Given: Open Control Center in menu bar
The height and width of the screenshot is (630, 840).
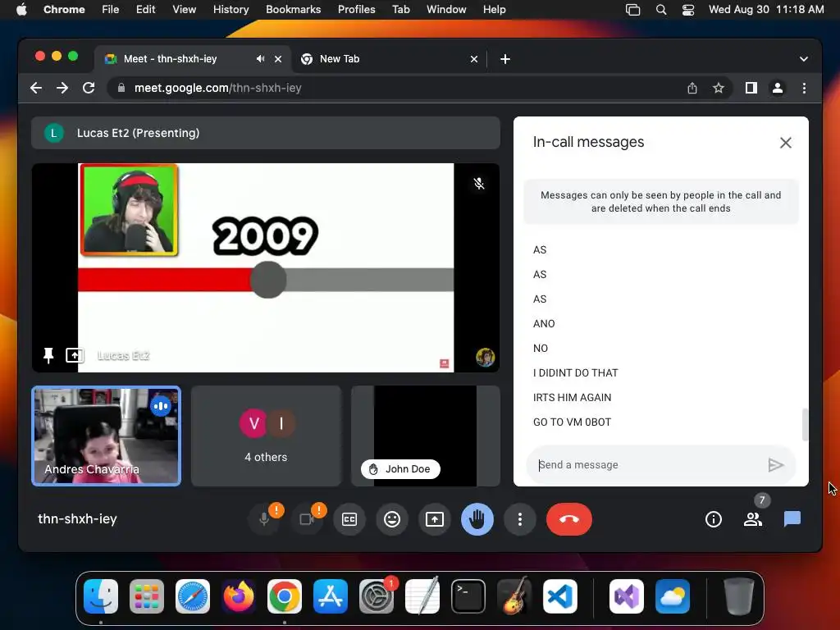Looking at the screenshot, I should pos(688,10).
